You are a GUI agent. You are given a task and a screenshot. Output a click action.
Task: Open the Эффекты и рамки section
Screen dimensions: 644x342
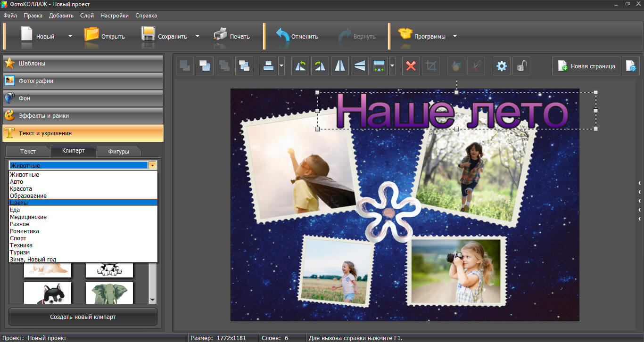[x=83, y=115]
